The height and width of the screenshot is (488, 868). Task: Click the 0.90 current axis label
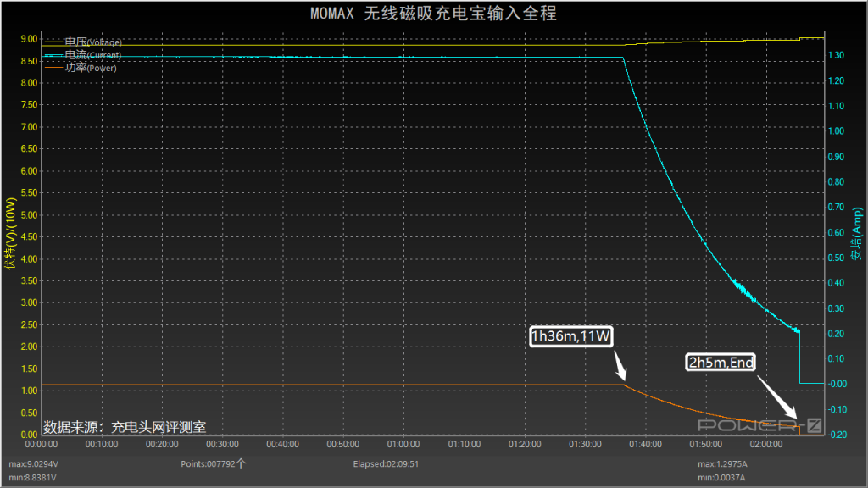(836, 157)
